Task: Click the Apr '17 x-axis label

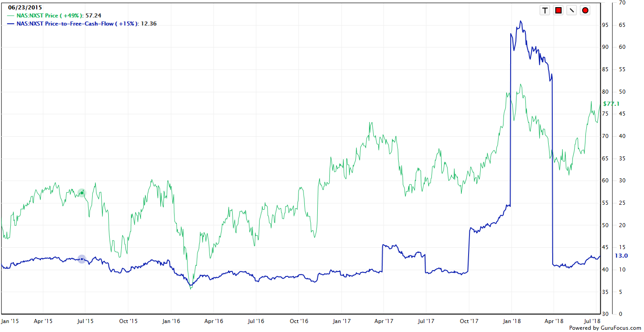Action: [x=384, y=321]
